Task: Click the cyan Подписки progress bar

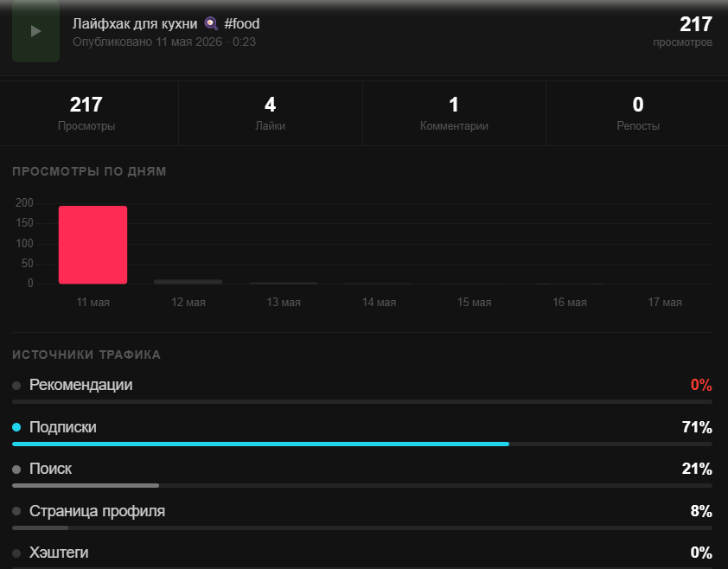Action: tap(260, 444)
